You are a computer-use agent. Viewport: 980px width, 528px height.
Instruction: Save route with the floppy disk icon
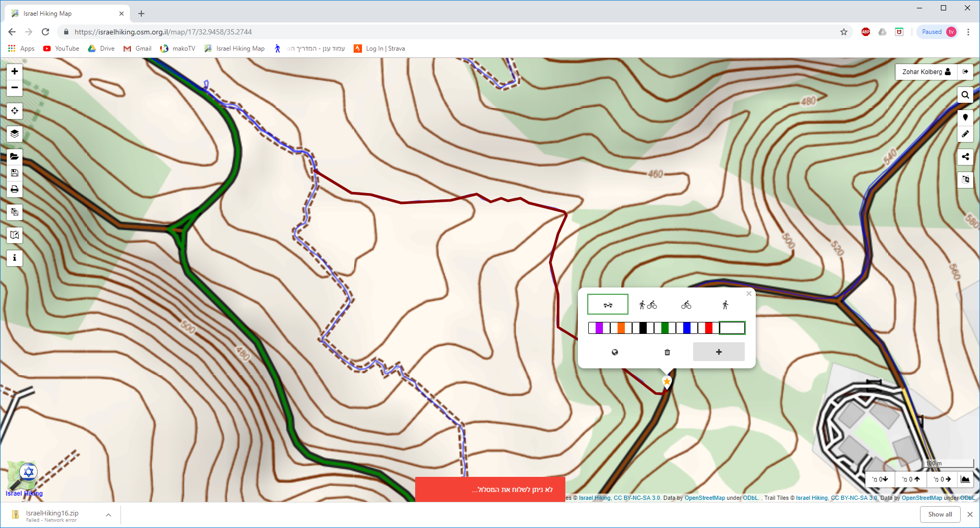(x=15, y=173)
